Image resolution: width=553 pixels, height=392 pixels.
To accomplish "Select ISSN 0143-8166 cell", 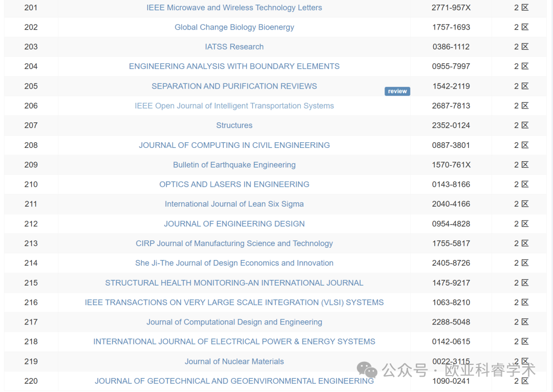I will [451, 184].
